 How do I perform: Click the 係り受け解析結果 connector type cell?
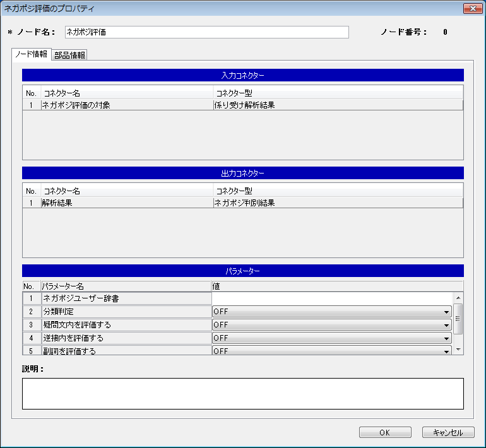click(x=338, y=105)
